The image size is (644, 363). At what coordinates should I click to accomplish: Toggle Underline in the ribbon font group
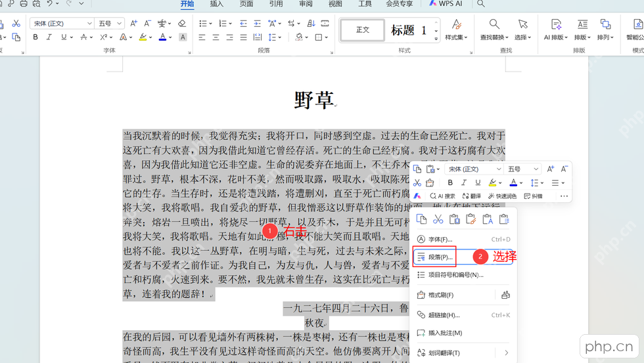click(x=64, y=37)
